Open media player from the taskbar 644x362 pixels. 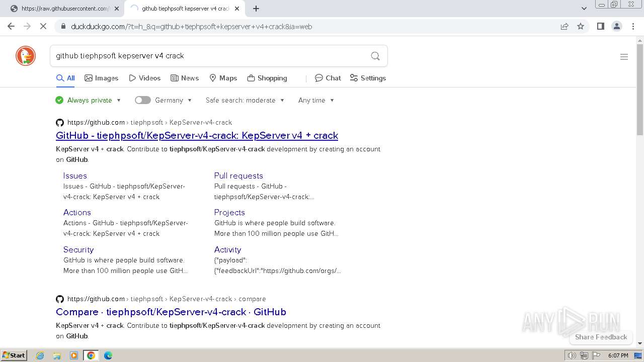[x=74, y=355]
